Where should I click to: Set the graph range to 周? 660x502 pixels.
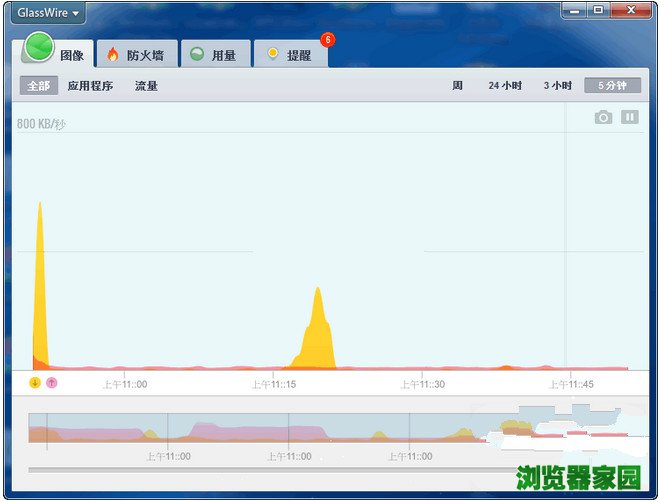point(457,86)
